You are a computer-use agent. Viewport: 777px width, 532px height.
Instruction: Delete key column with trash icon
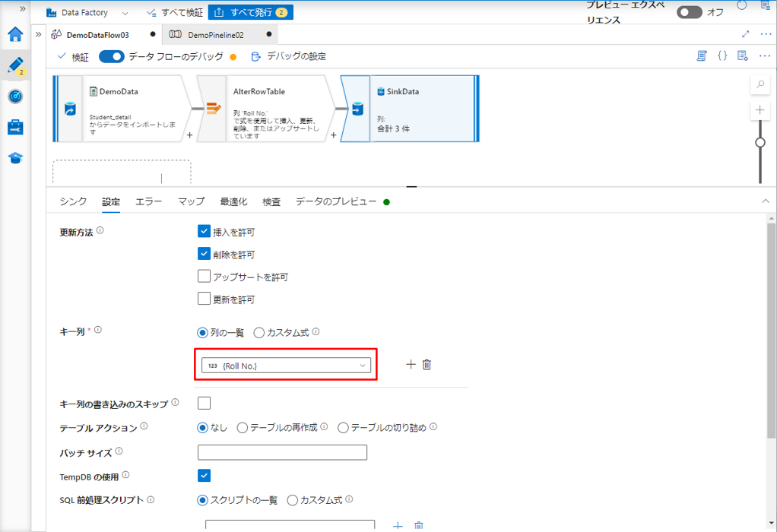[427, 365]
